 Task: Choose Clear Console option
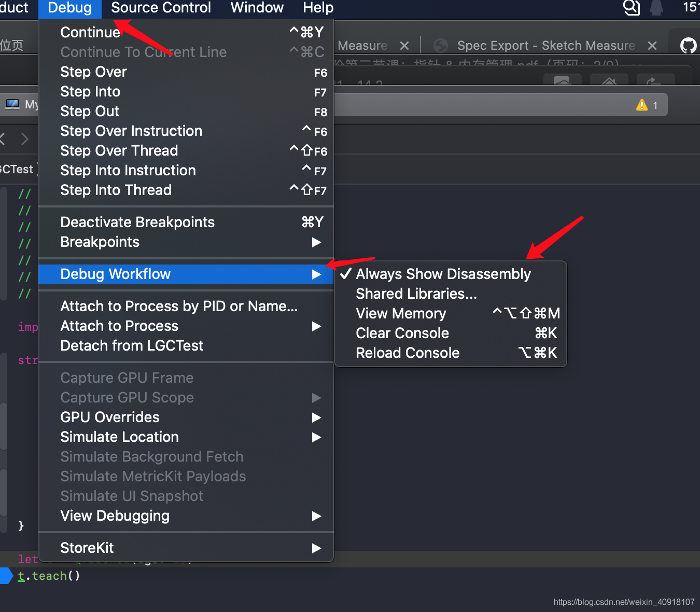pyautogui.click(x=451, y=333)
